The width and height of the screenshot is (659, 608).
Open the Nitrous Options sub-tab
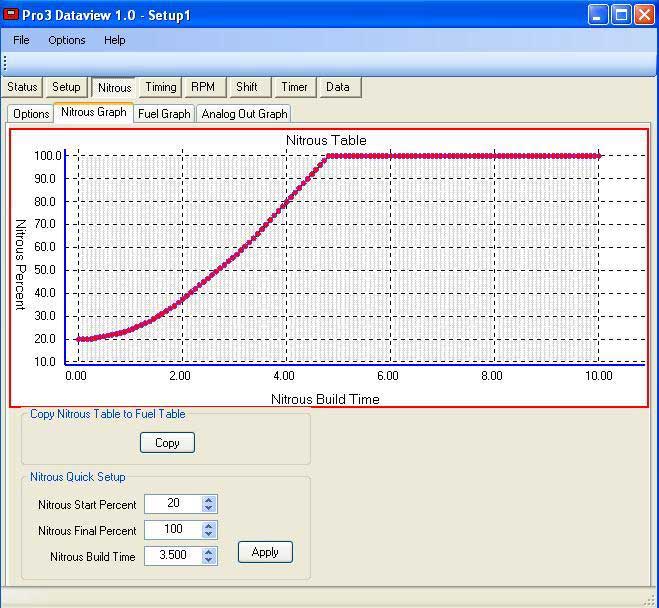(31, 114)
